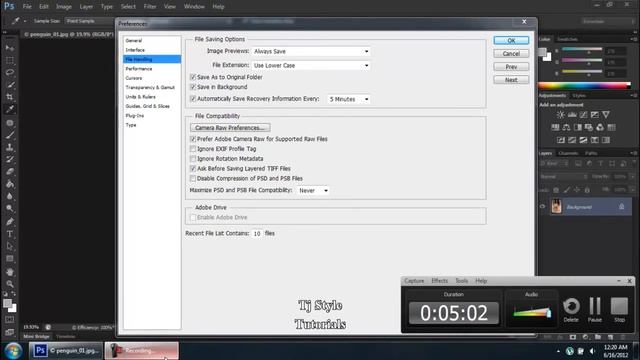The width and height of the screenshot is (640, 360).
Task: Select the Clone Stamp tool
Action: click(x=10, y=147)
